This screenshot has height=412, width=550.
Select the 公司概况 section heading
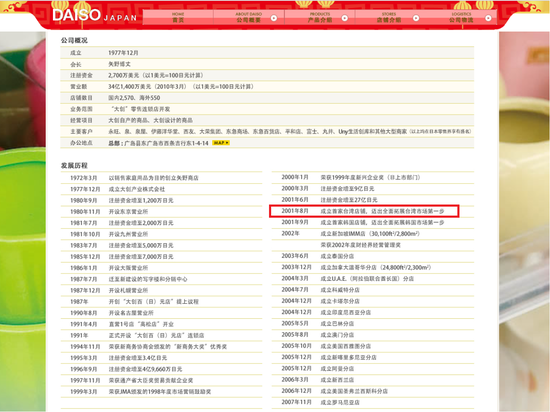pos(74,40)
